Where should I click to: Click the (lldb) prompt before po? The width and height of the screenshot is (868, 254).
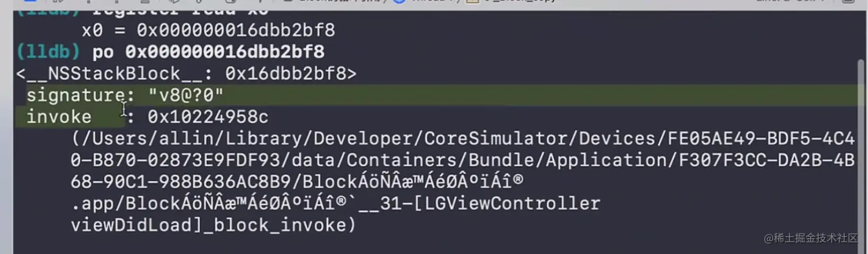pyautogui.click(x=48, y=52)
